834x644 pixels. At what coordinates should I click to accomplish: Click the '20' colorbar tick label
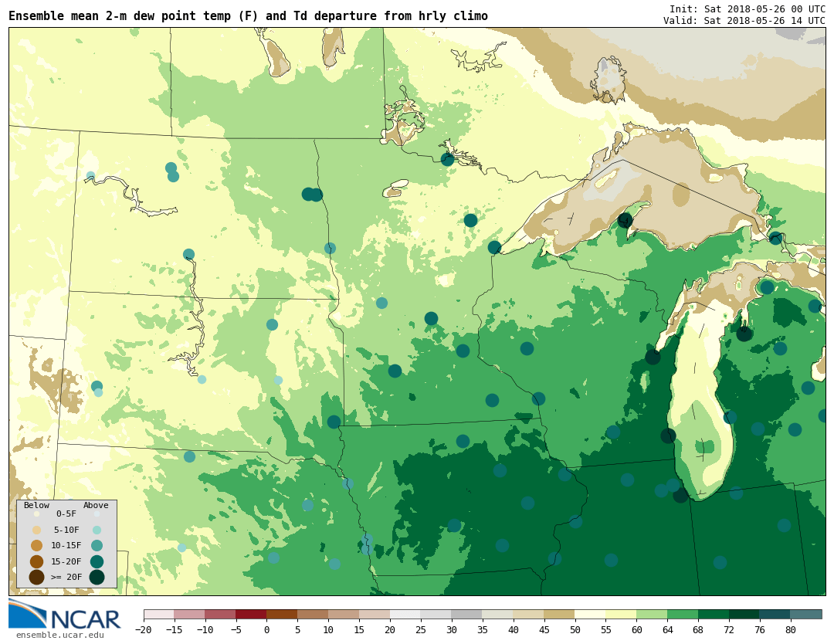click(x=390, y=629)
